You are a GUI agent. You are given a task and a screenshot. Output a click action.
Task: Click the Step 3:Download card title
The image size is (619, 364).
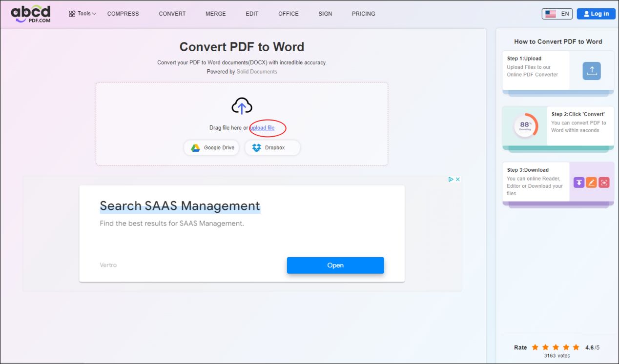[x=528, y=170]
